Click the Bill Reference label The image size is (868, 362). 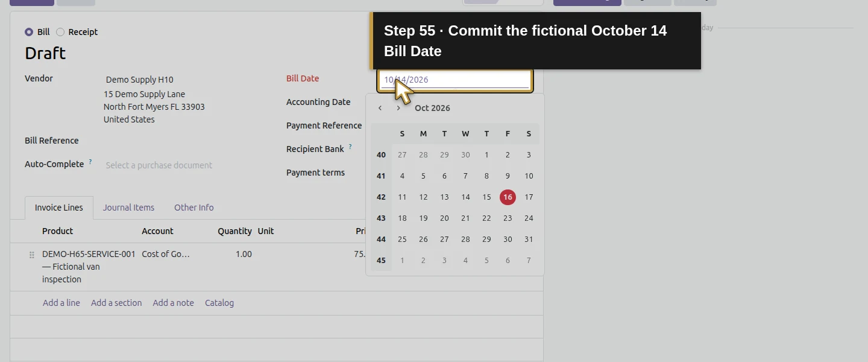(x=52, y=141)
